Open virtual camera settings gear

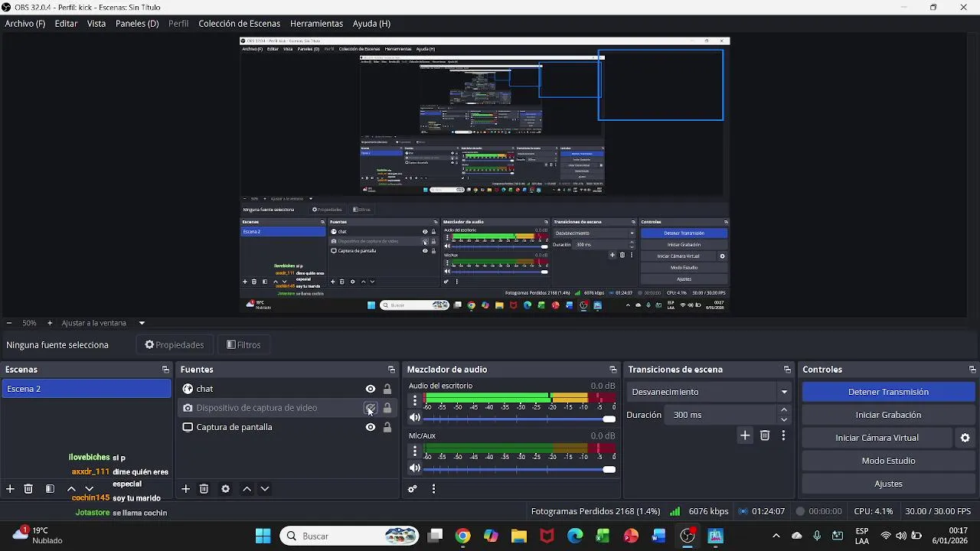point(965,438)
